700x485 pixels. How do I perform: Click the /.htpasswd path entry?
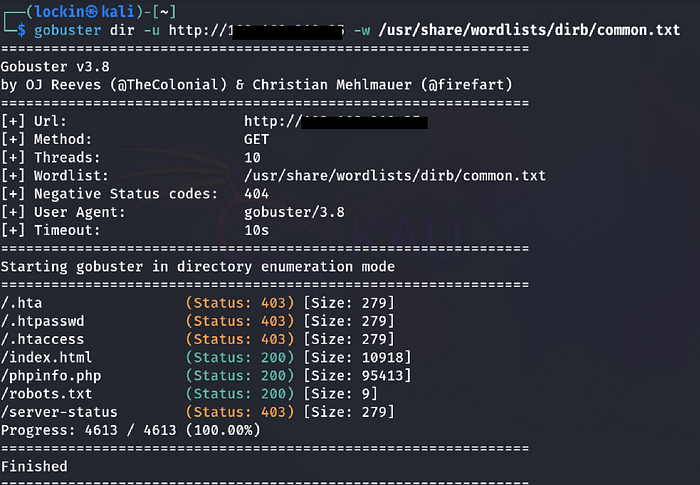42,321
